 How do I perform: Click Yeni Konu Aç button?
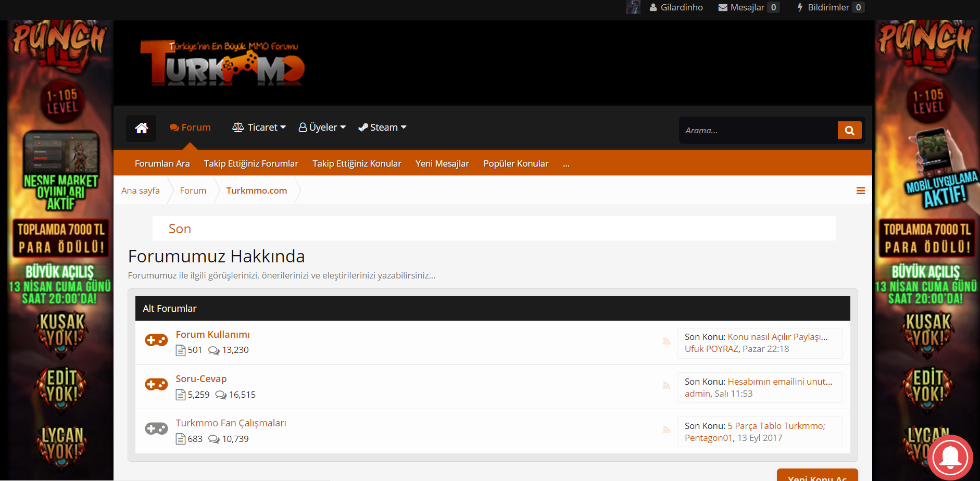(817, 476)
